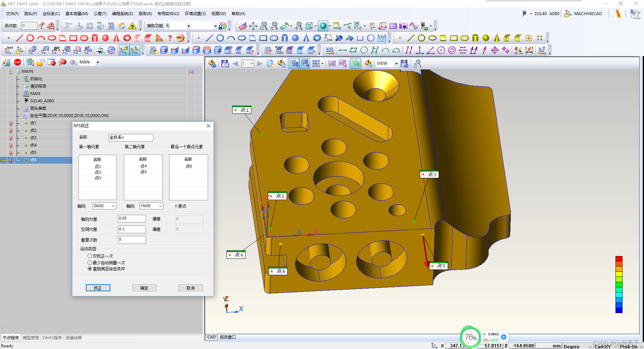Select the 安全平面 tree item
644x349 pixels.
(x=69, y=116)
